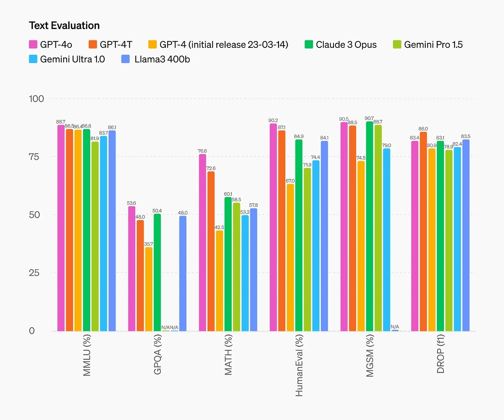Click the pink GPT-4o legend swatch
This screenshot has height=420, width=504.
pos(33,44)
